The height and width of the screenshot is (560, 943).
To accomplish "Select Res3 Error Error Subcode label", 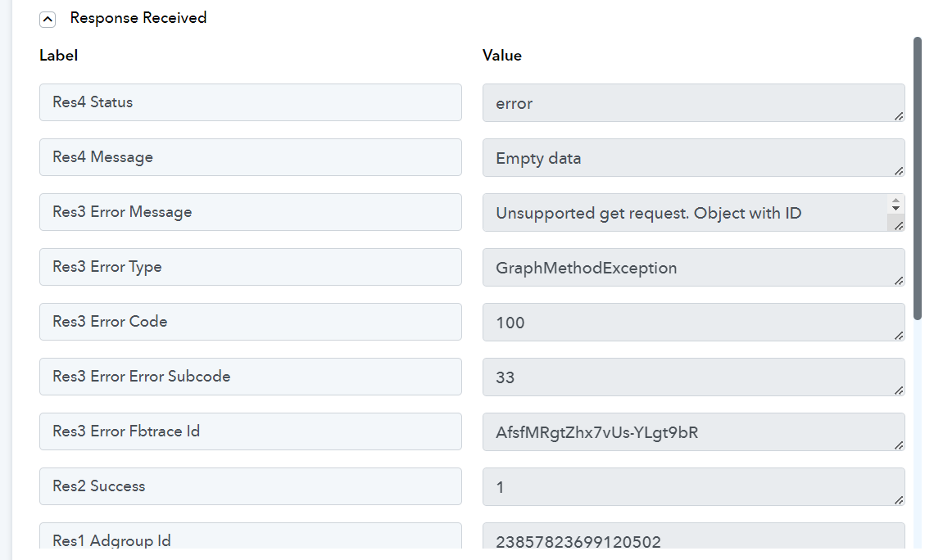I will tap(250, 377).
